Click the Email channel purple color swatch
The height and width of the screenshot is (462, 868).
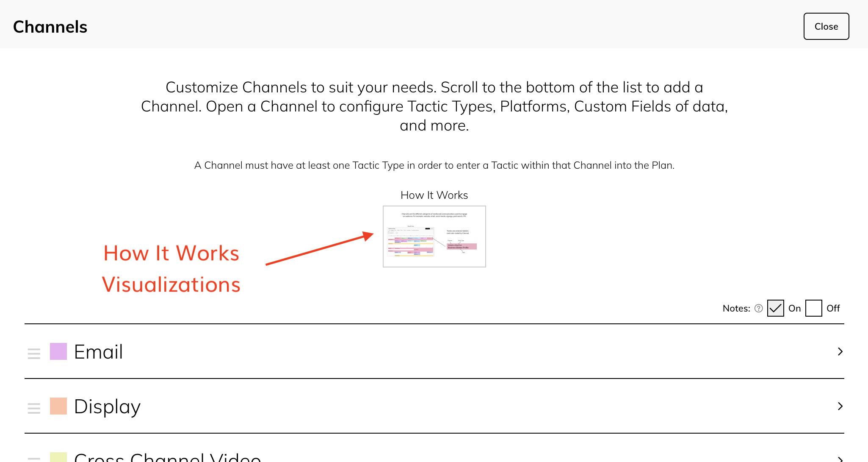click(58, 351)
